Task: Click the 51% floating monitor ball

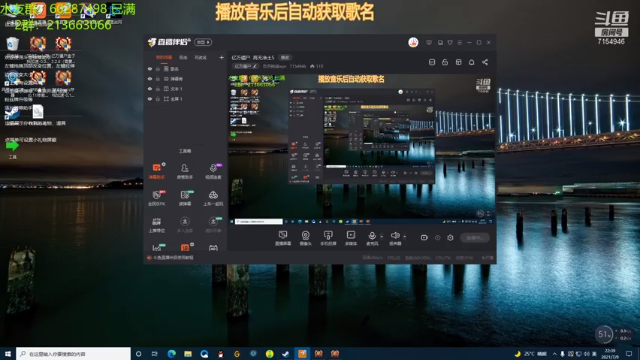Action: click(604, 335)
